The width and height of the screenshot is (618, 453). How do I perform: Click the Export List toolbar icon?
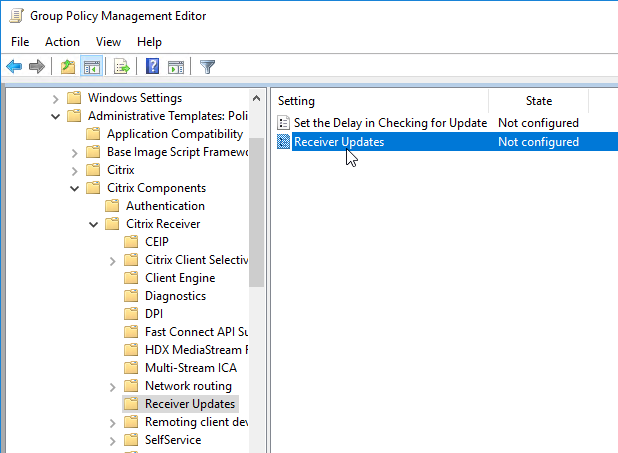(121, 67)
